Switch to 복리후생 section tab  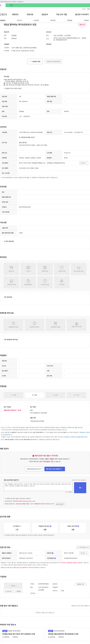53,20
